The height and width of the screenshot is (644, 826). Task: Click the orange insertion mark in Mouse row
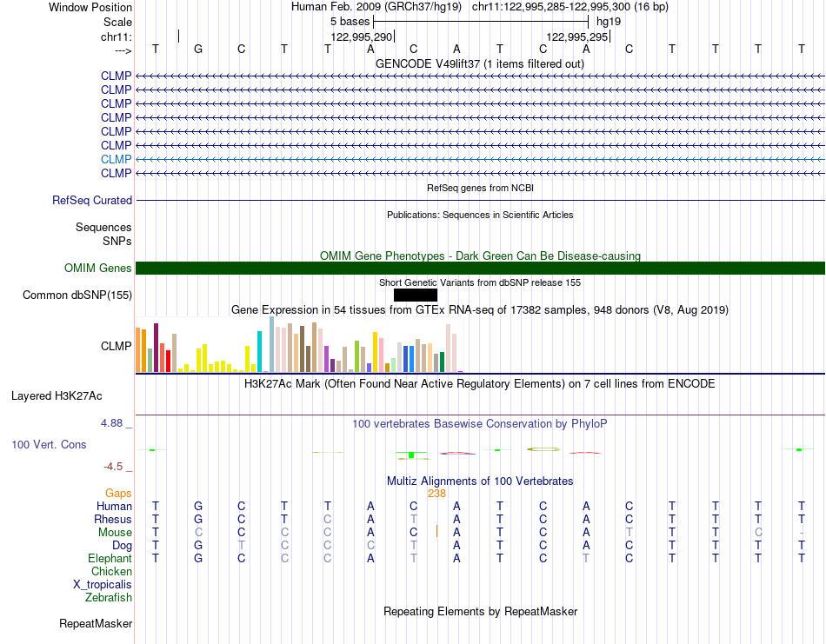click(436, 531)
